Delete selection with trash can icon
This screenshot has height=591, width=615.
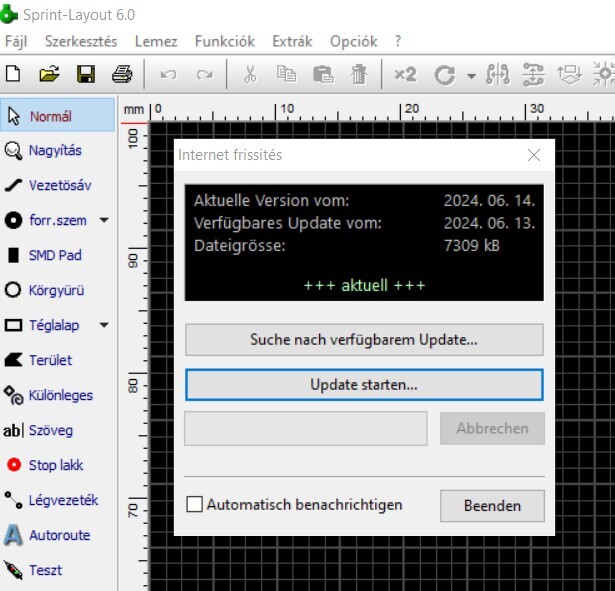coord(358,74)
